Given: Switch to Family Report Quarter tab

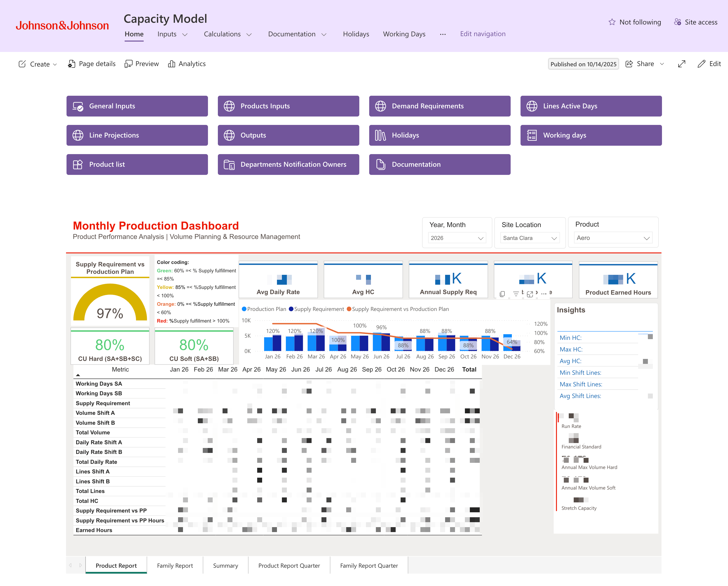Looking at the screenshot, I should 369,565.
